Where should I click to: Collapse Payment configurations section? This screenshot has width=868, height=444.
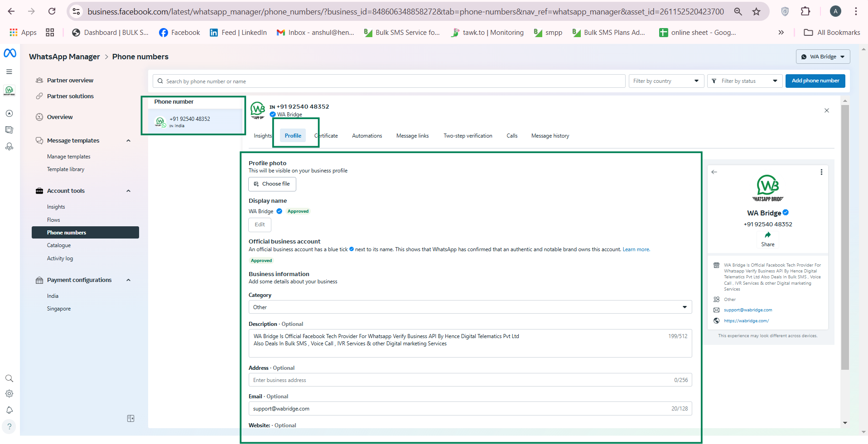(x=128, y=280)
